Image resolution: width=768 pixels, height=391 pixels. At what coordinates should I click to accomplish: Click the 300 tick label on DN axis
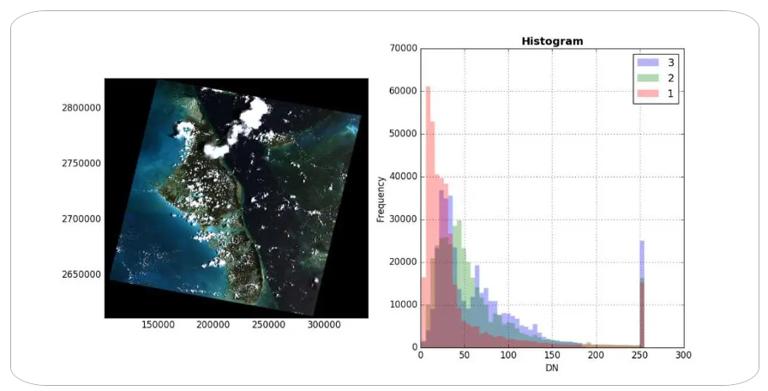[683, 355]
